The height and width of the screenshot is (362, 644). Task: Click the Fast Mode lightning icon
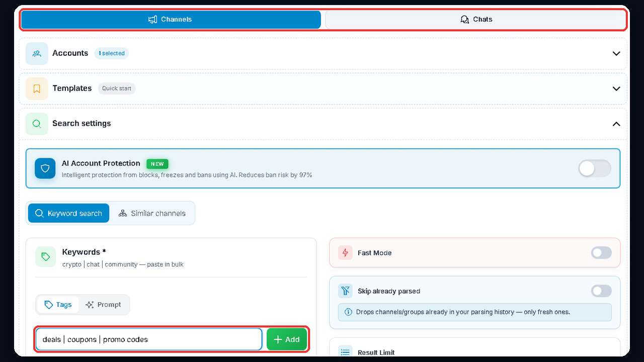[345, 253]
